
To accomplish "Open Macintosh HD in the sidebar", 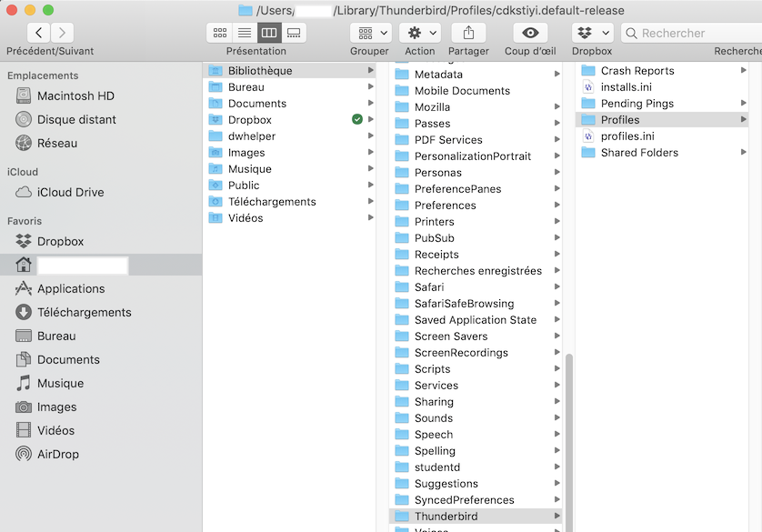I will [x=75, y=95].
